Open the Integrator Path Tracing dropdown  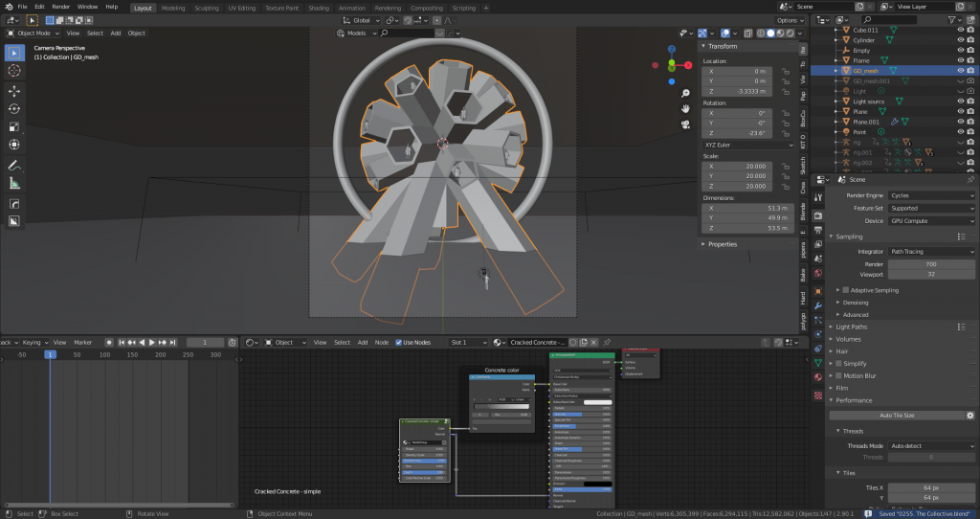931,252
